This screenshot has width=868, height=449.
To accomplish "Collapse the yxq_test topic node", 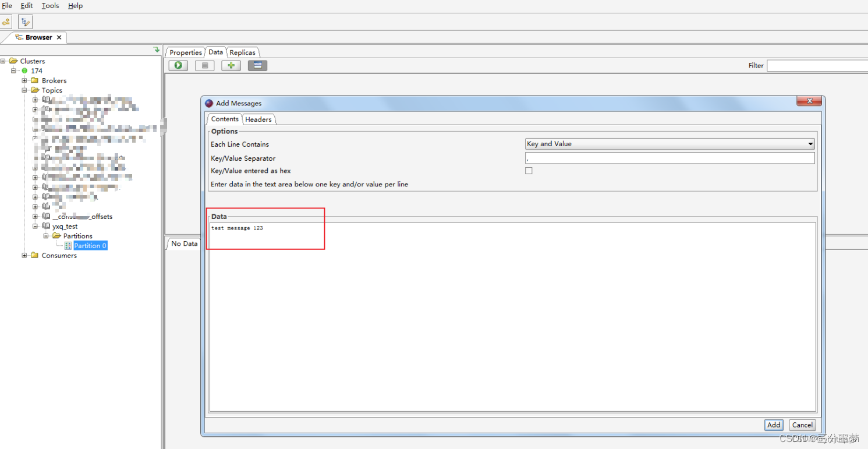I will 35,226.
